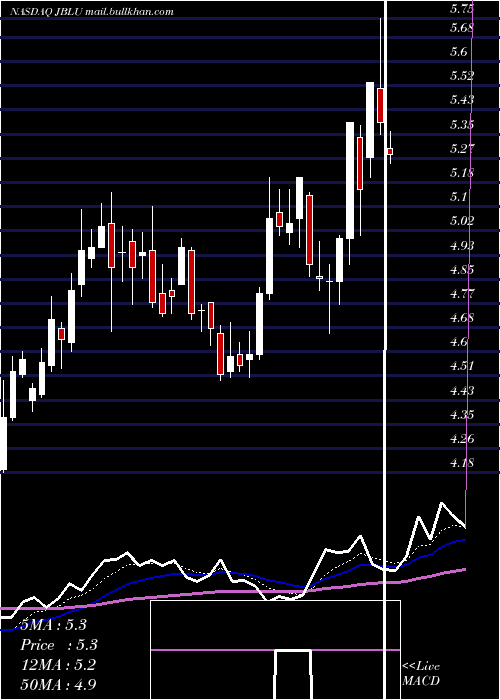Click the 4.35 price axis label
Viewport: 500px width, 700px height.
(x=462, y=415)
